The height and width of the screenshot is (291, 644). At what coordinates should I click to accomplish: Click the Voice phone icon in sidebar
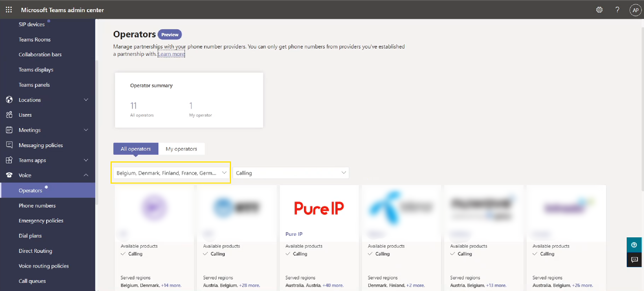(x=9, y=175)
